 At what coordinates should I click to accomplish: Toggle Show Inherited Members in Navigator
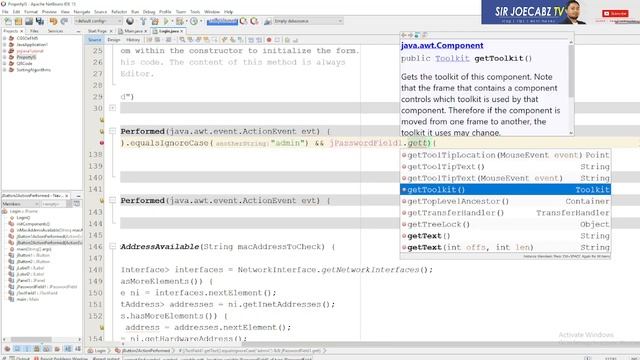point(7,349)
